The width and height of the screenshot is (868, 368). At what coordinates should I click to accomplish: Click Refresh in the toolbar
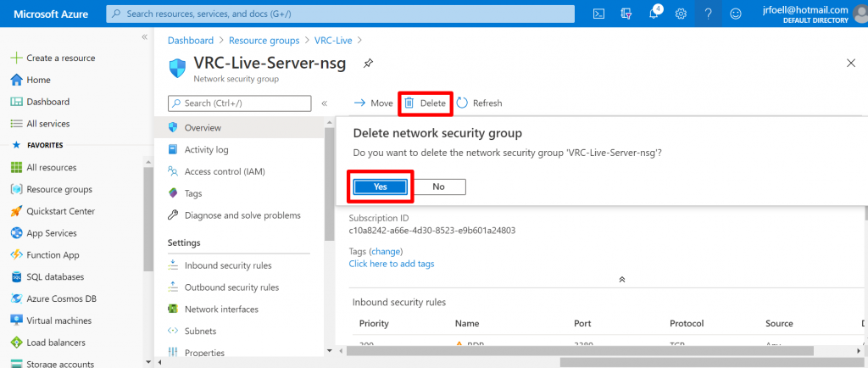(480, 103)
